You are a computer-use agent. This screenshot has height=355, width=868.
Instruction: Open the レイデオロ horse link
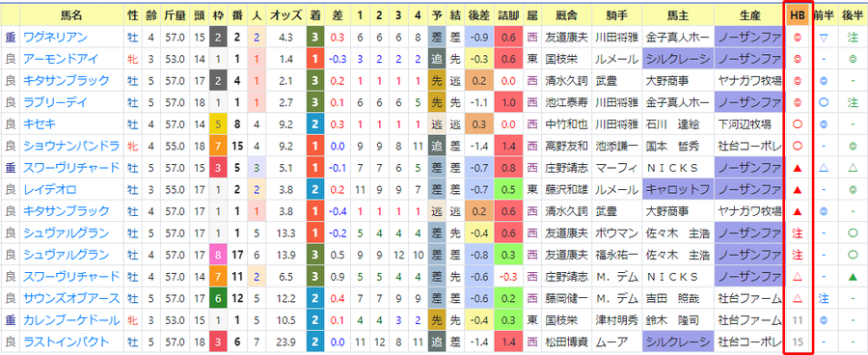(49, 190)
